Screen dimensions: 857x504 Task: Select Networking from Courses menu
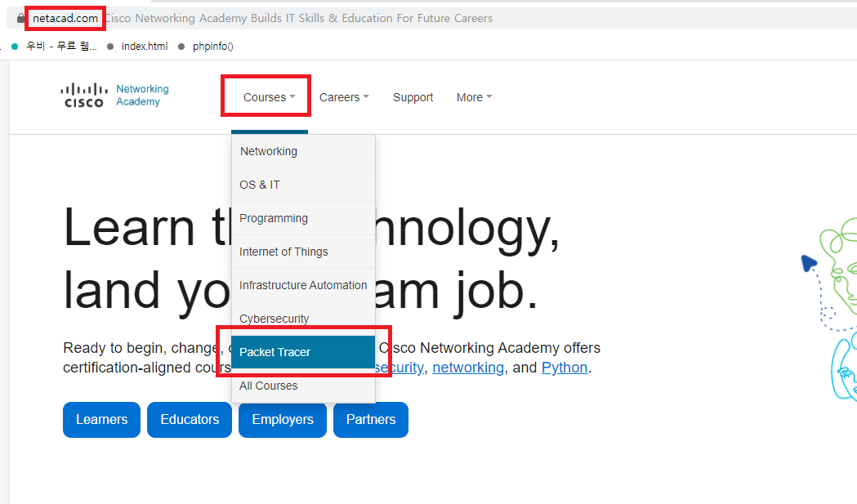pyautogui.click(x=303, y=151)
